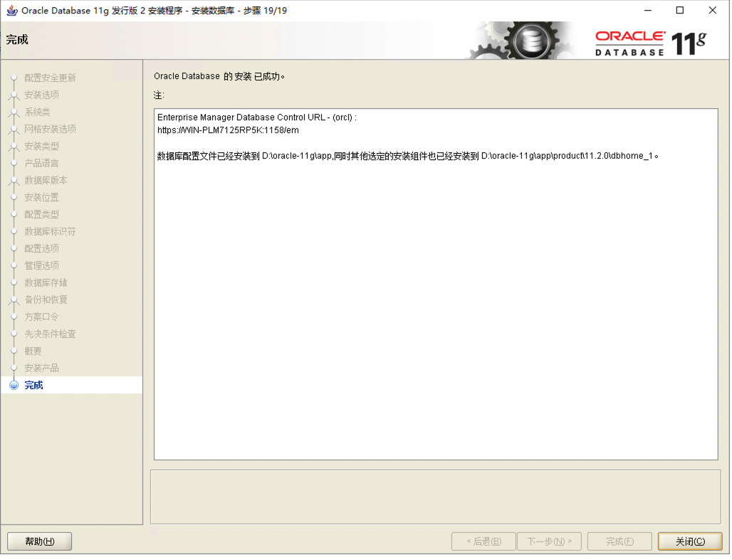The image size is (732, 560).
Task: Click the empty message panel below notes
Action: tap(435, 496)
